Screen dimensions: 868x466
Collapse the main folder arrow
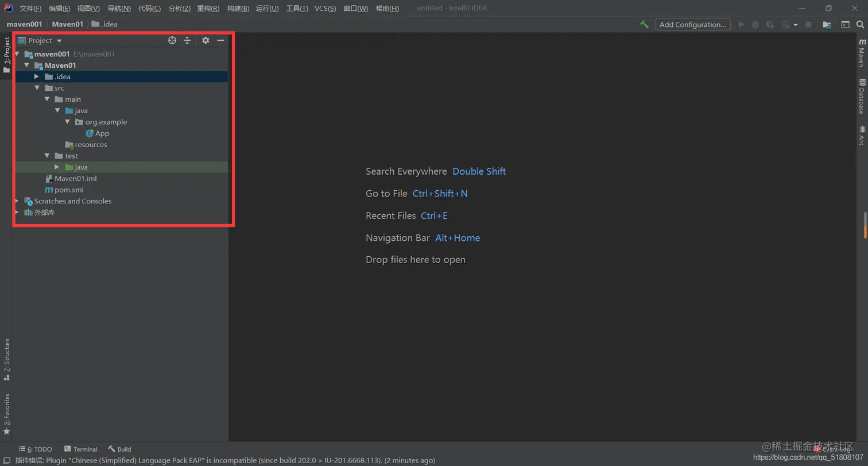pos(47,99)
